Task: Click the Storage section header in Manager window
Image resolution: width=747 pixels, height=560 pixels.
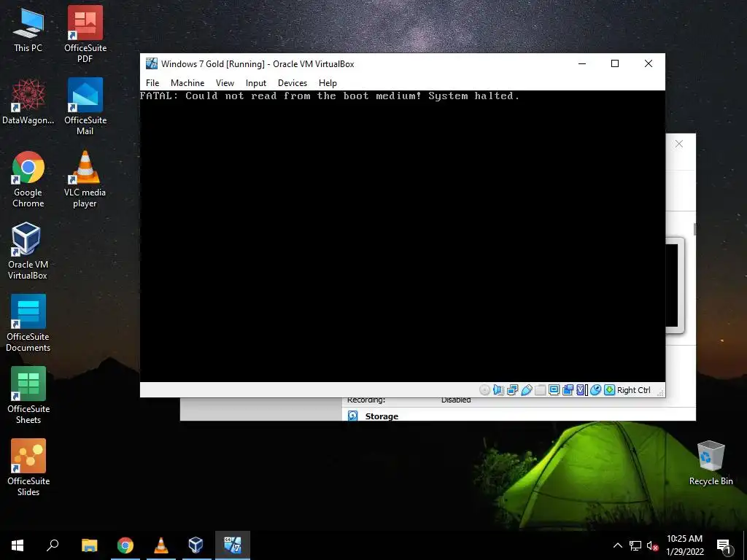Action: 382,416
